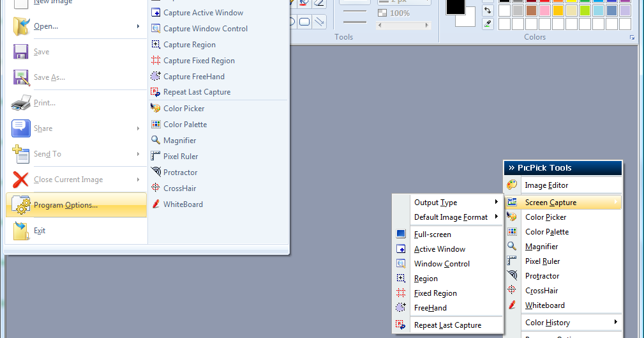
Task: Select the arrow line tool in the ribbon
Action: [319, 21]
